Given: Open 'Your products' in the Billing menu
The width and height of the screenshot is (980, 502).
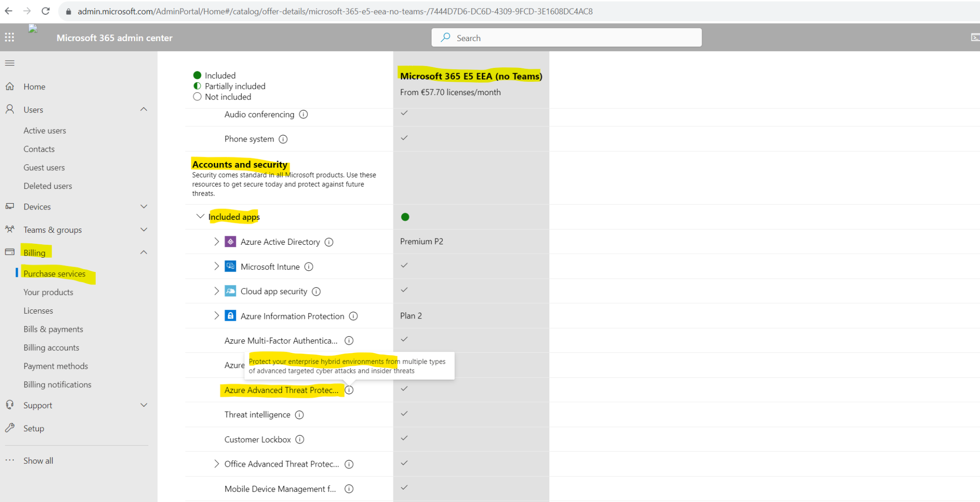Looking at the screenshot, I should 48,292.
